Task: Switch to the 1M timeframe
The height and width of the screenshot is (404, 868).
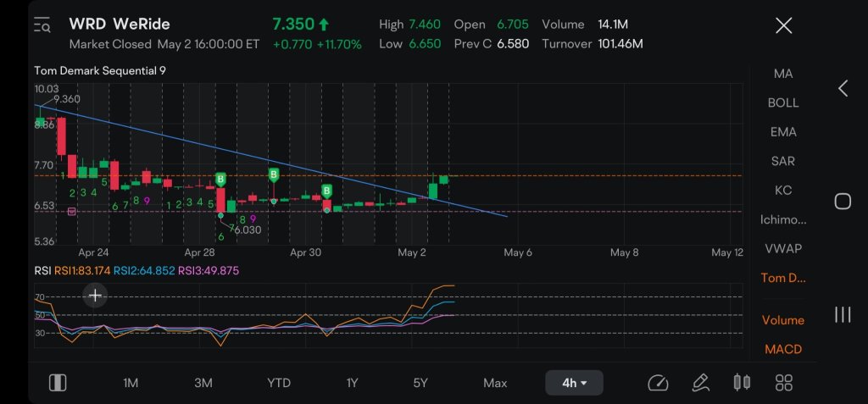Action: coord(131,383)
